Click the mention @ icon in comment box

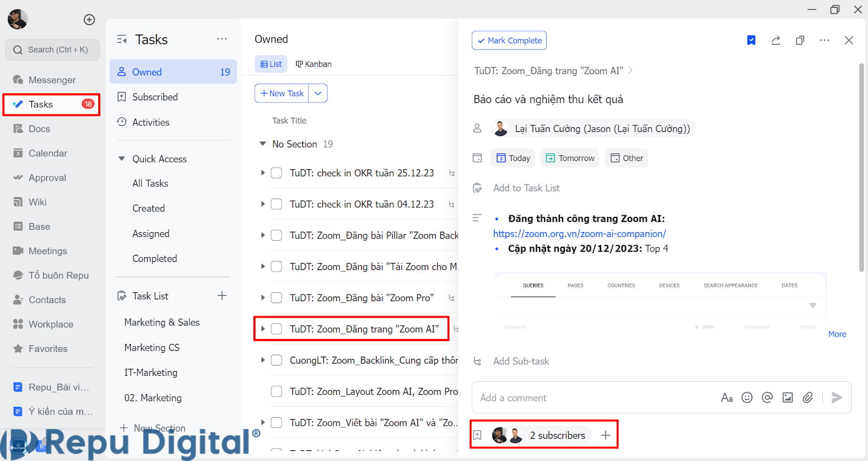[767, 398]
